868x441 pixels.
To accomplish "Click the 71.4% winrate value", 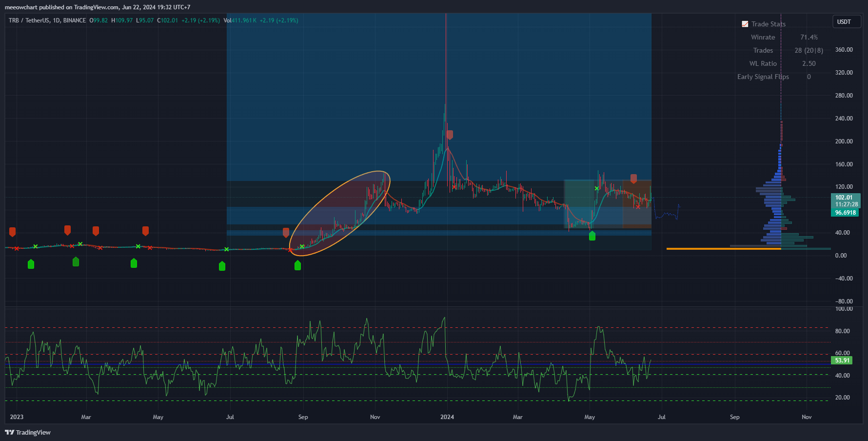I will coord(809,37).
